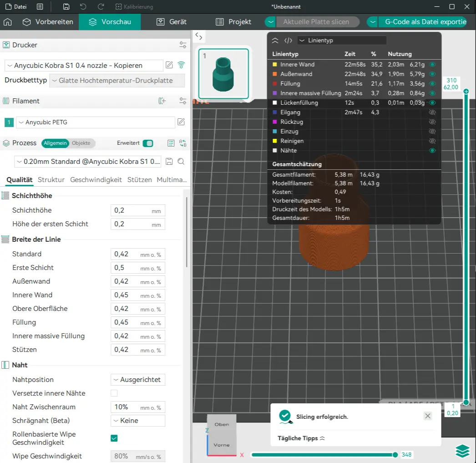Screen dimensions: 476x463
Task: Hide the Füllung line type
Action: [432, 83]
